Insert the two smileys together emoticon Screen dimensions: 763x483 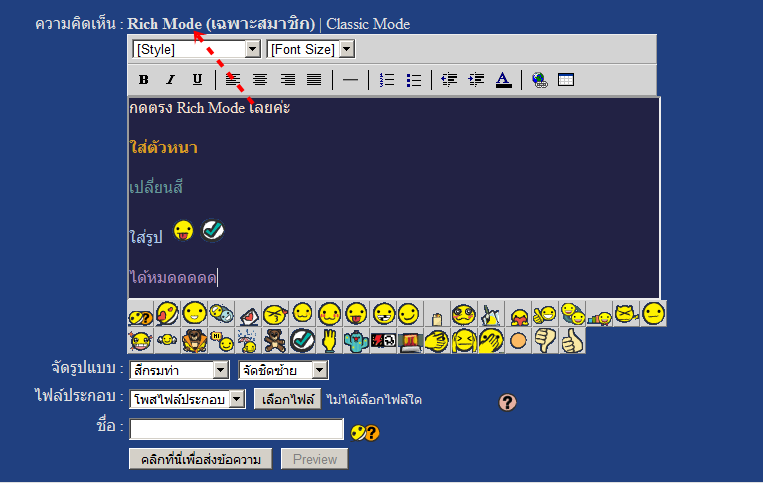coord(572,314)
